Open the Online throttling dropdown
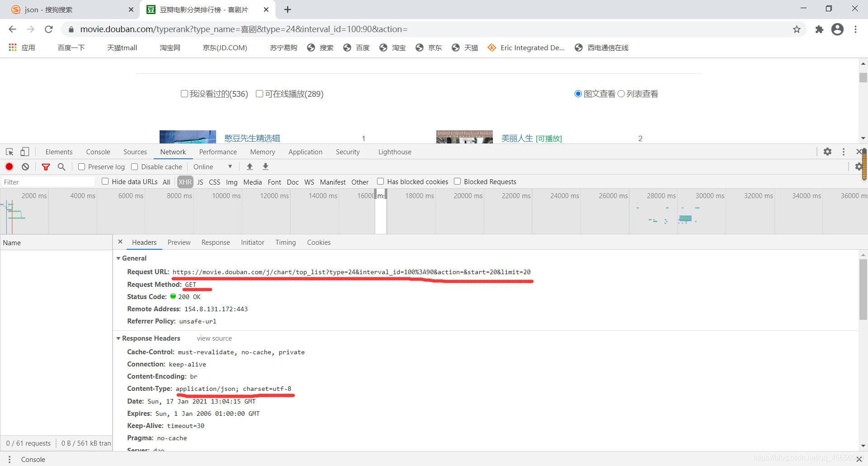Image resolution: width=868 pixels, height=466 pixels. point(213,167)
